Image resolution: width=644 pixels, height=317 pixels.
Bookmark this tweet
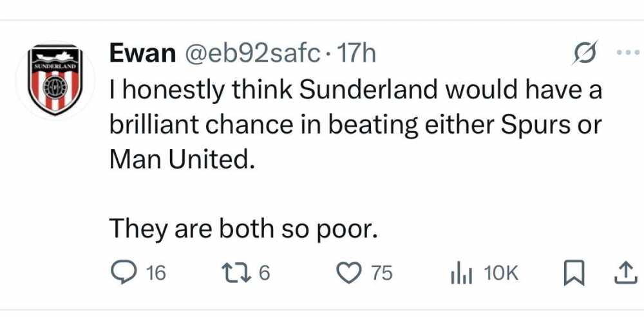(x=573, y=273)
